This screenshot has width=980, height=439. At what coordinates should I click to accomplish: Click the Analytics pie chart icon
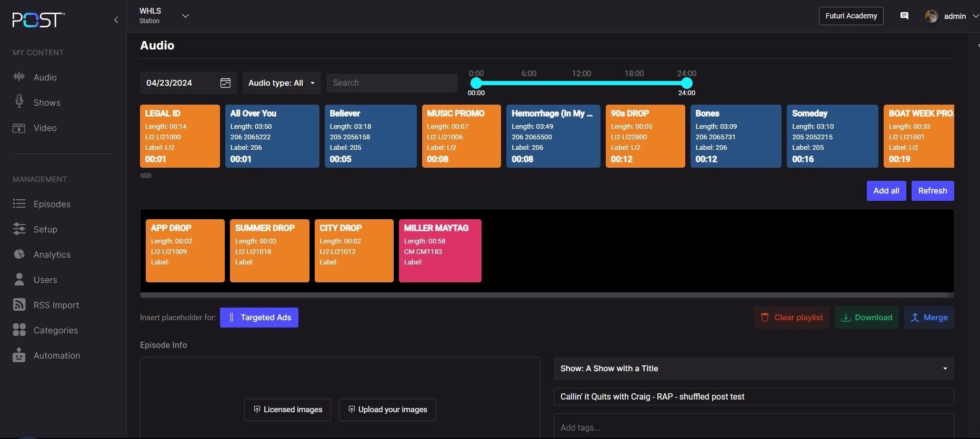point(19,254)
